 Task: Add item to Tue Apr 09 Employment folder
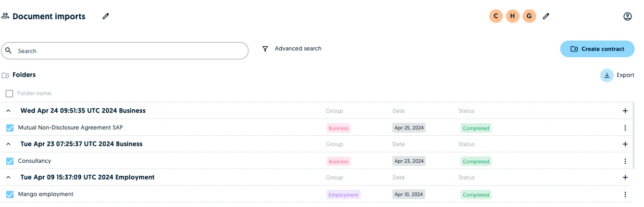click(625, 177)
